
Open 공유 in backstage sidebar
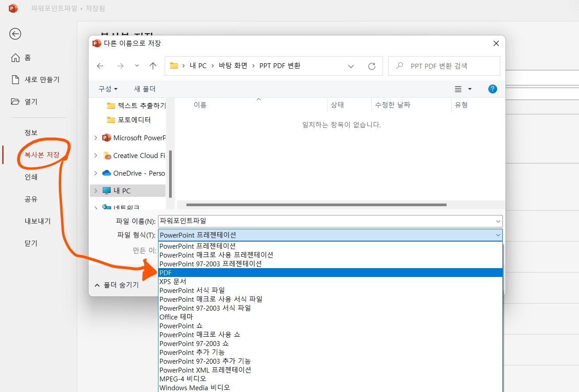[31, 199]
